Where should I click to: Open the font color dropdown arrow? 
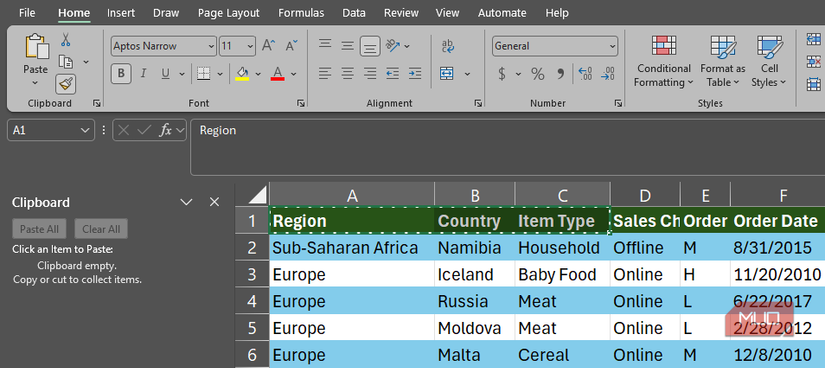point(294,74)
